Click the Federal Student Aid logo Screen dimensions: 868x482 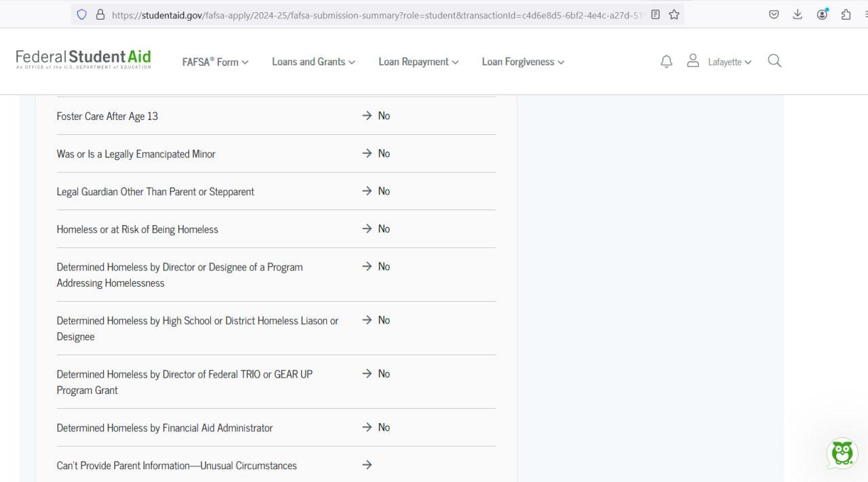point(83,60)
